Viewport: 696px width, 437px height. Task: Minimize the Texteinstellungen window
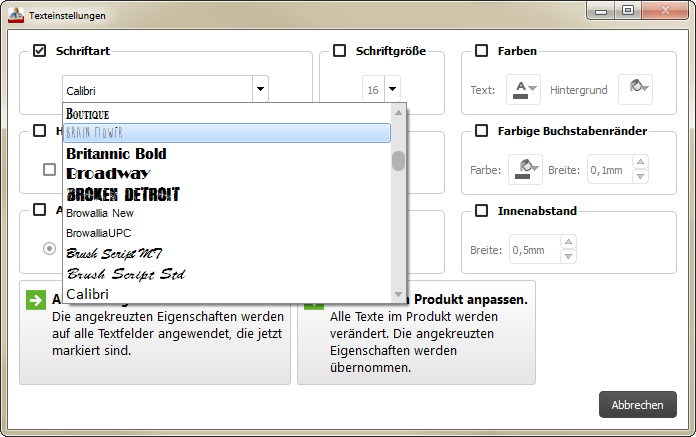coord(601,11)
